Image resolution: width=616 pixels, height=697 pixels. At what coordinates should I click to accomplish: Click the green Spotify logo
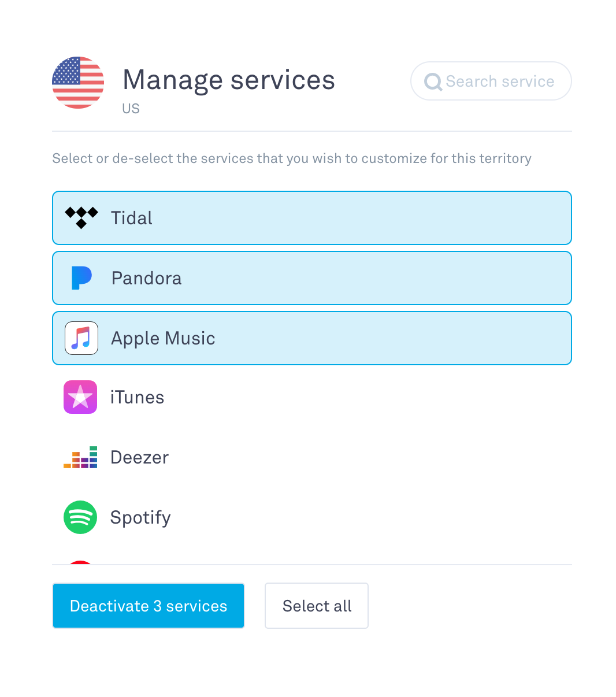[80, 517]
